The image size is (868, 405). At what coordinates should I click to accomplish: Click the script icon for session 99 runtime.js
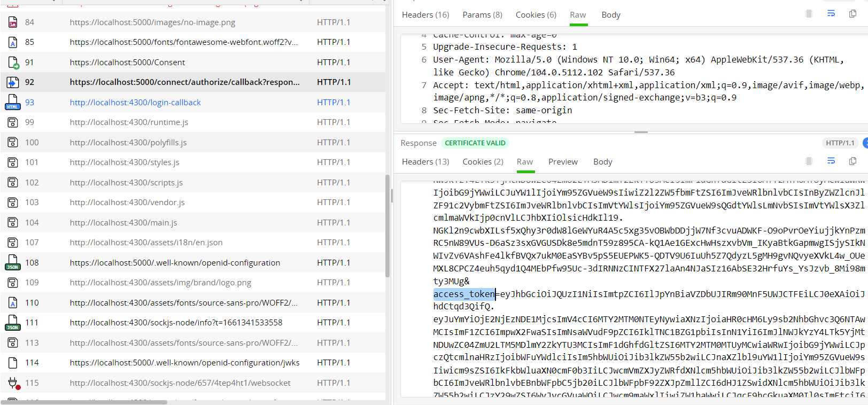[x=13, y=122]
